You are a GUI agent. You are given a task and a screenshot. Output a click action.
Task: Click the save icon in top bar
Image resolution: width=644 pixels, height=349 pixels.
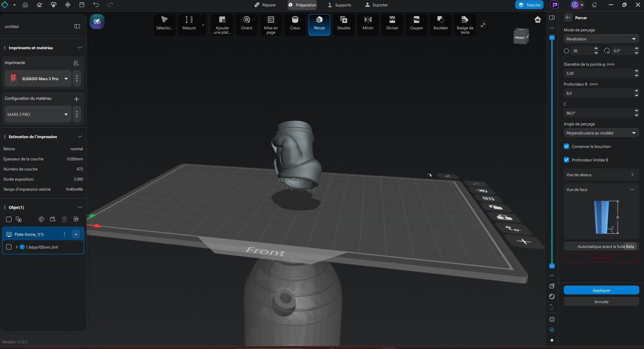point(82,5)
